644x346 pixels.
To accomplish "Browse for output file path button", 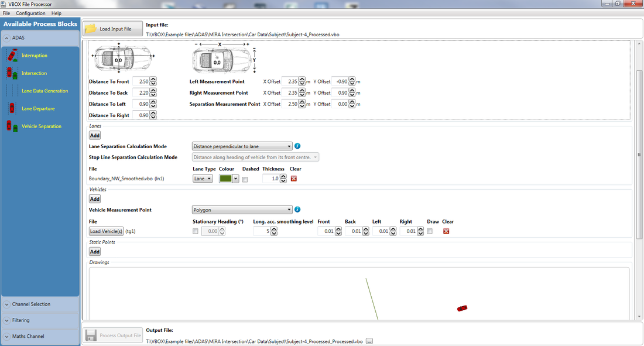I will pyautogui.click(x=369, y=341).
